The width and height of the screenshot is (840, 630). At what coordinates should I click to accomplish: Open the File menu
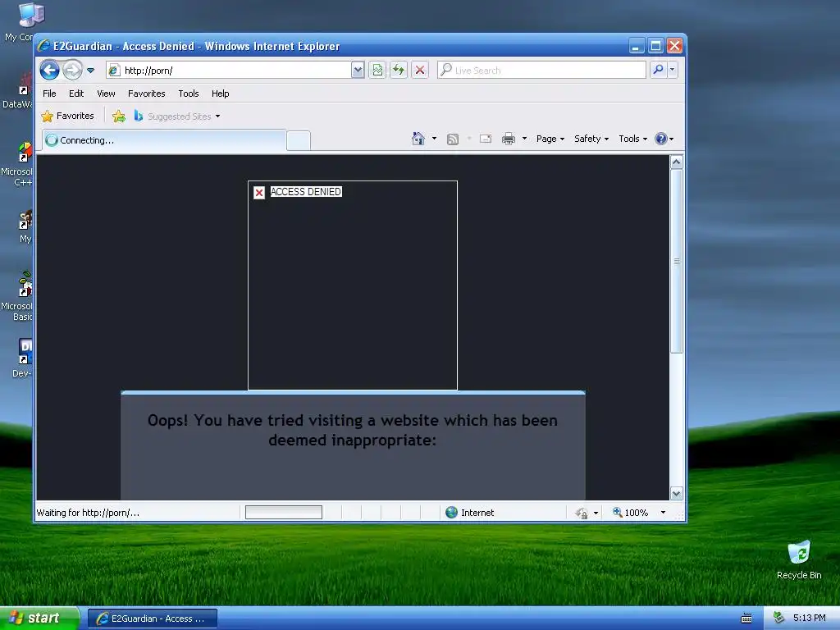click(49, 94)
